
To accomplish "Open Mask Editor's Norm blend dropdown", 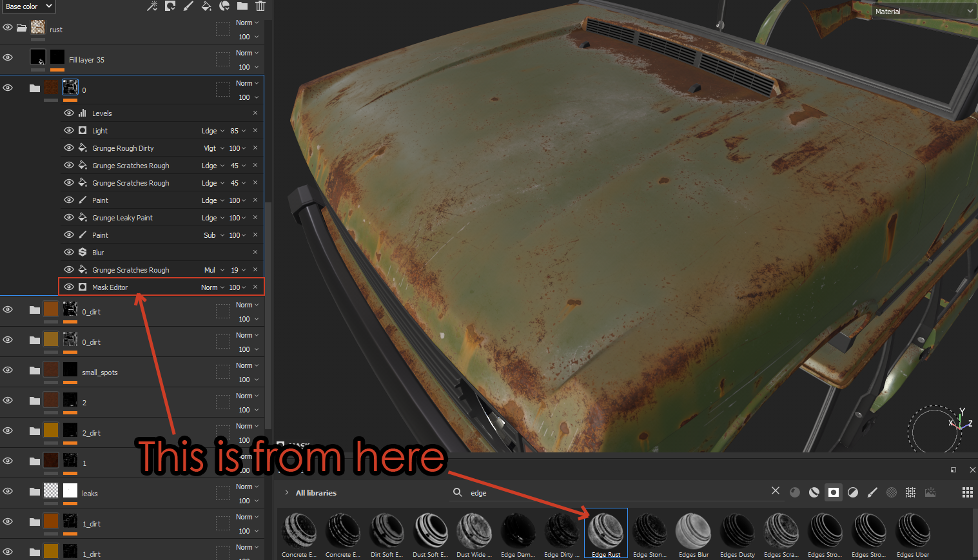I will 213,287.
